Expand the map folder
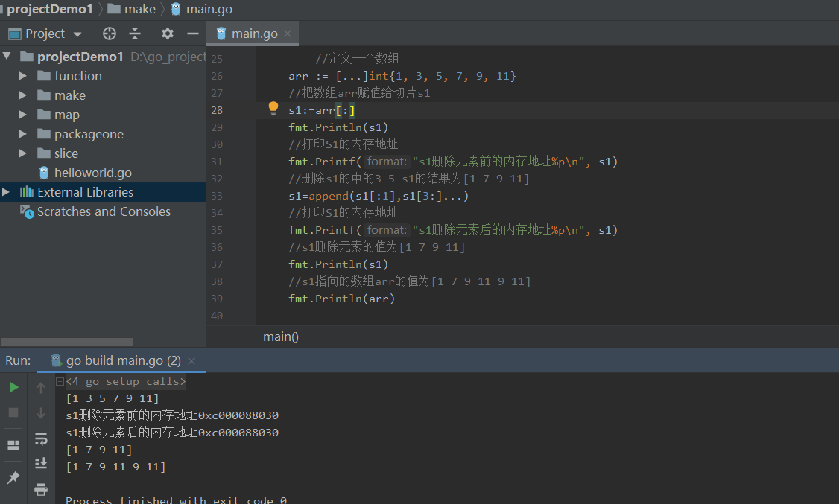The width and height of the screenshot is (839, 504). click(x=22, y=115)
